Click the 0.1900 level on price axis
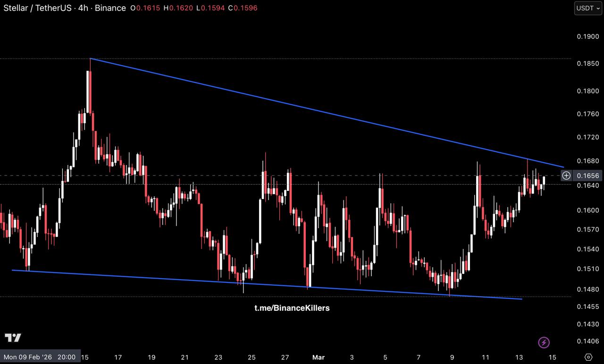 point(587,37)
